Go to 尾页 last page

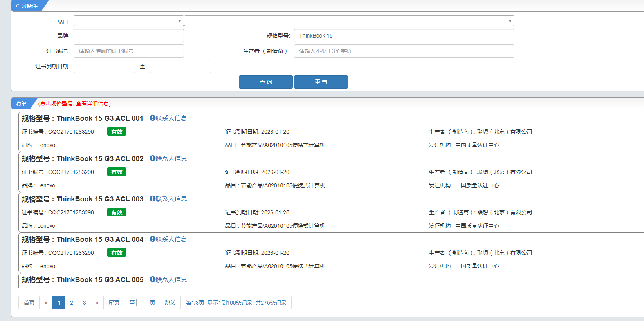[x=114, y=303]
